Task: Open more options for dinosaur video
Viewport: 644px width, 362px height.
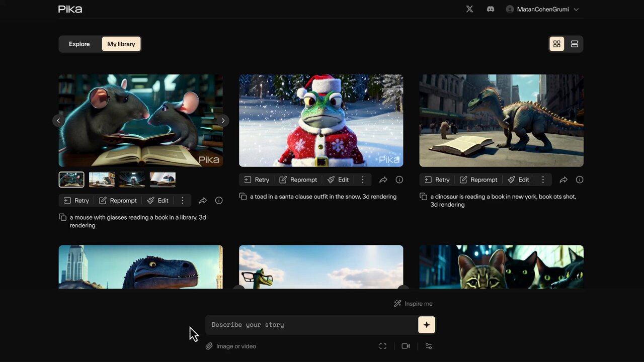Action: [543, 179]
